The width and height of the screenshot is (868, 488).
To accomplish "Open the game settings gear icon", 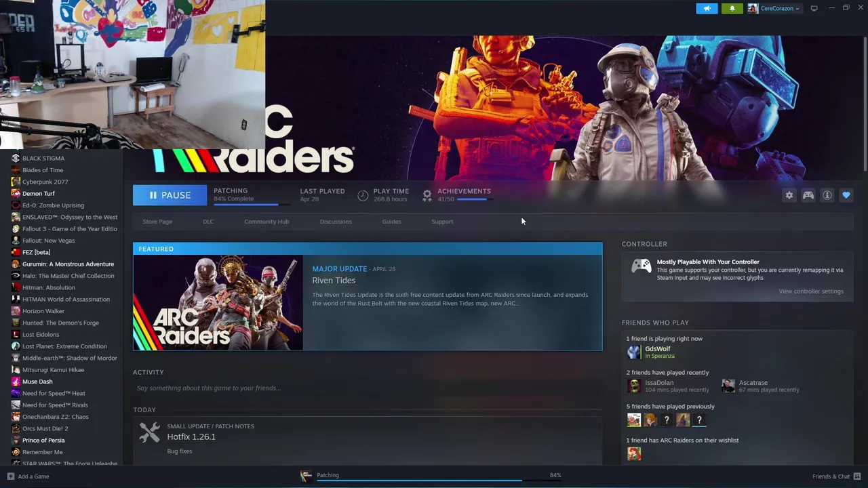I will 789,195.
